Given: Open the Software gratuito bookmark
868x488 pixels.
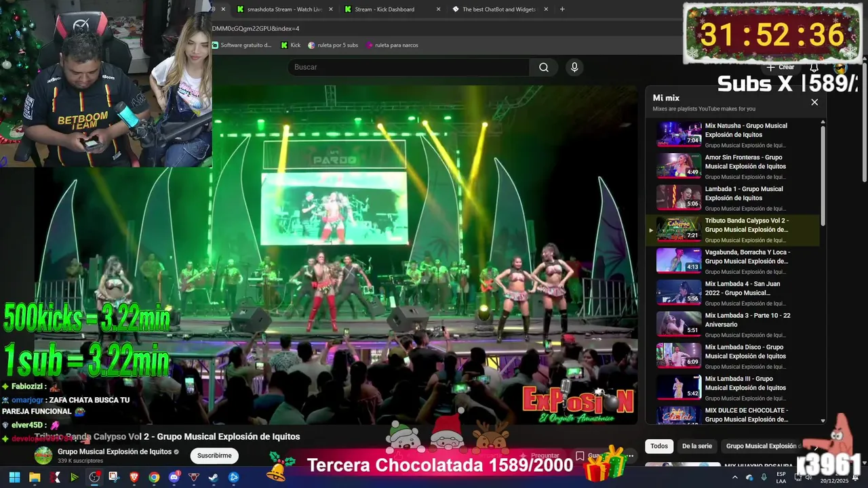Looking at the screenshot, I should click(x=242, y=45).
